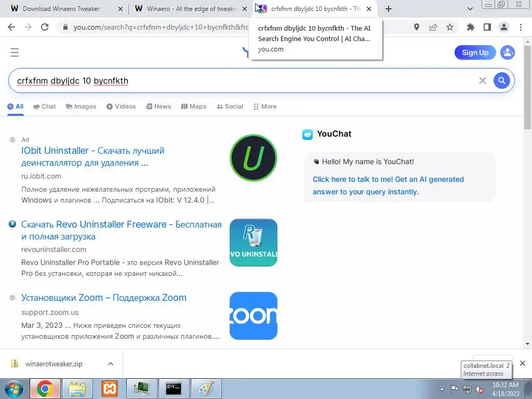Reload the current page
The height and width of the screenshot is (399, 532).
point(45,27)
